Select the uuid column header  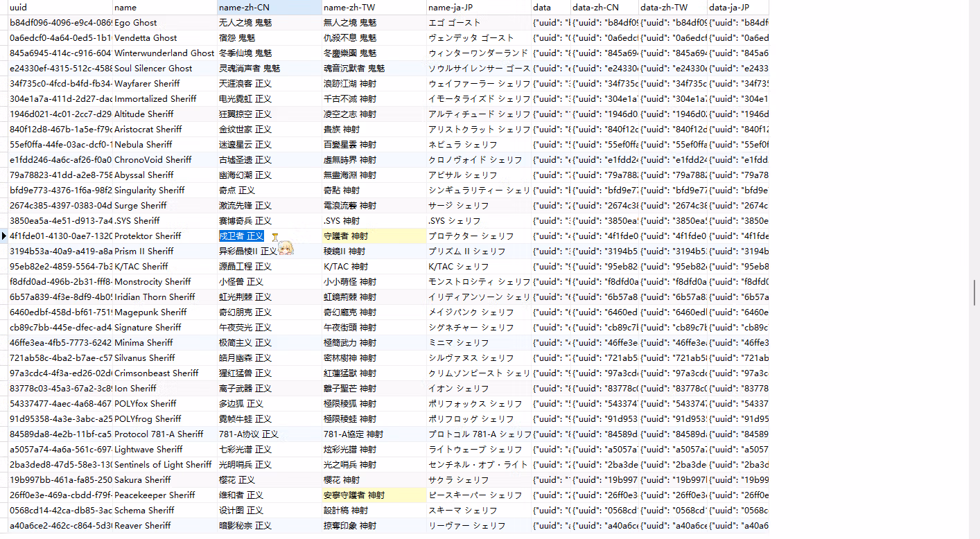(x=60, y=8)
